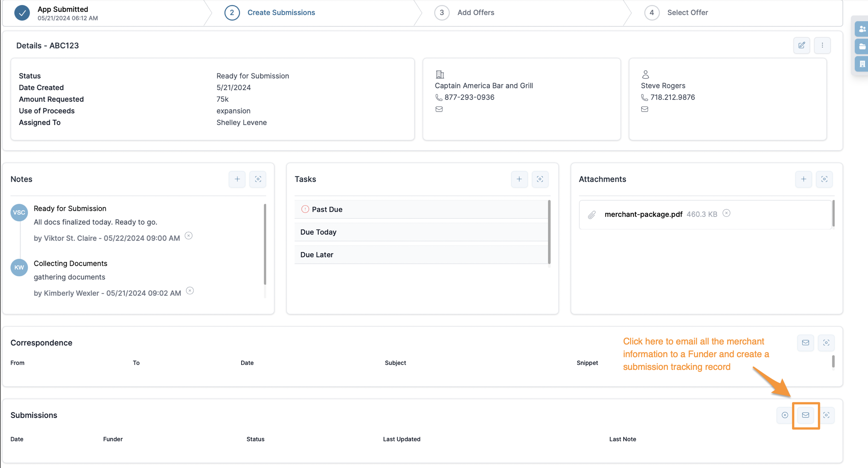Expand the Due Later tasks section

click(317, 255)
